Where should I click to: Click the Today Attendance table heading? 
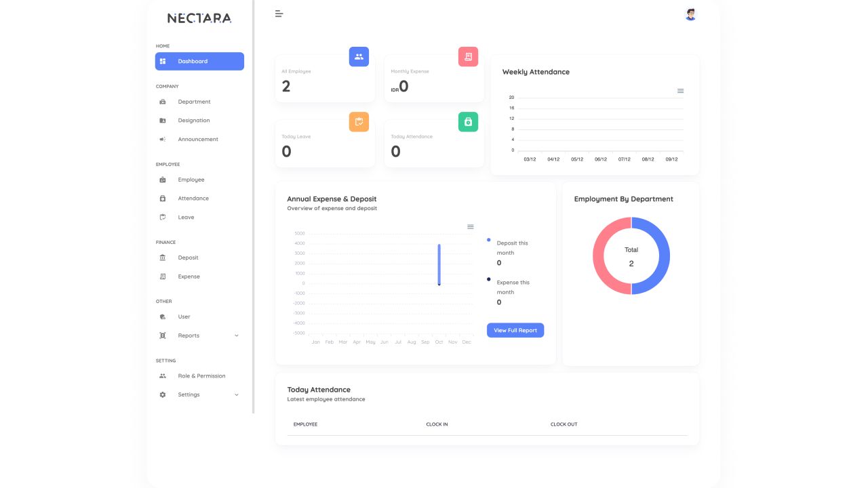coord(319,390)
